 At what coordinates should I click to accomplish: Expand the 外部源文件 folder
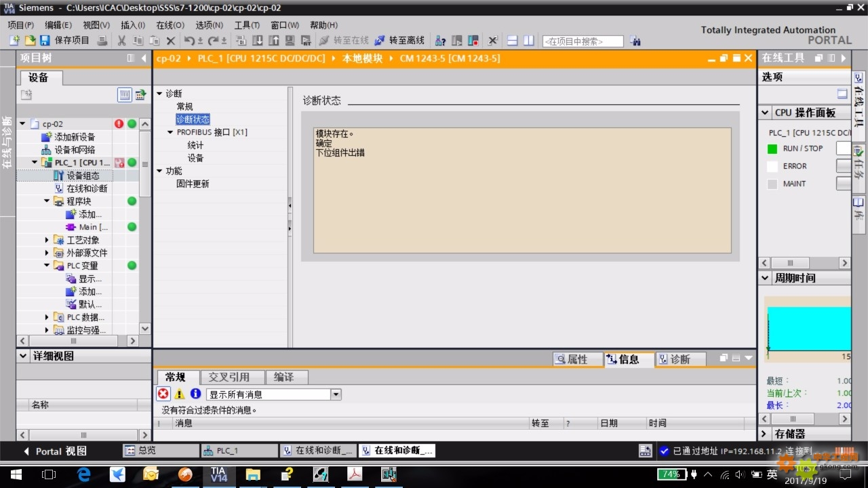point(47,253)
